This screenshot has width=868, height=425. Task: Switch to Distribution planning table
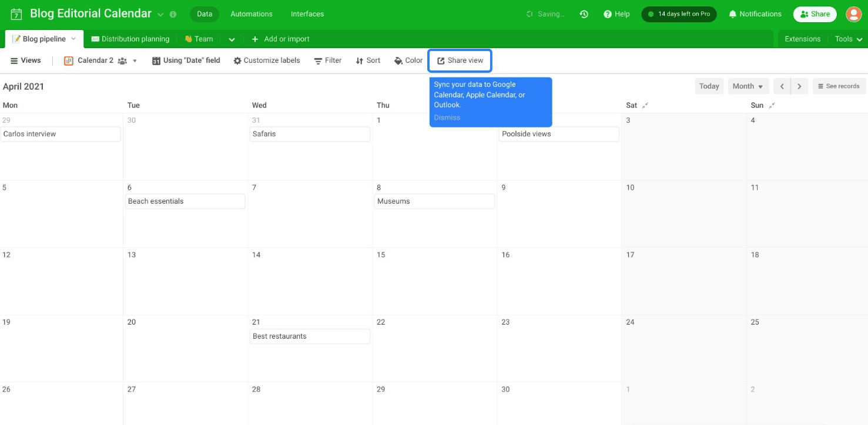[x=130, y=39]
